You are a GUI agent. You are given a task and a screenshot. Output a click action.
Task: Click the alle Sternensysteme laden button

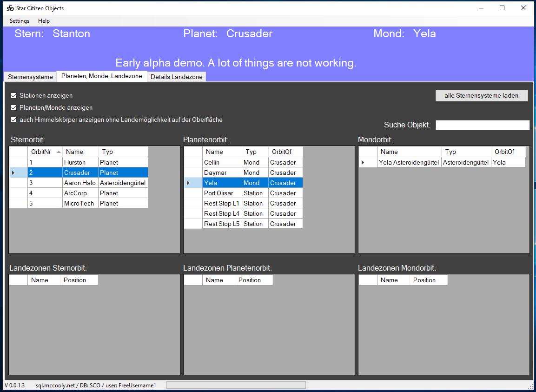(481, 95)
